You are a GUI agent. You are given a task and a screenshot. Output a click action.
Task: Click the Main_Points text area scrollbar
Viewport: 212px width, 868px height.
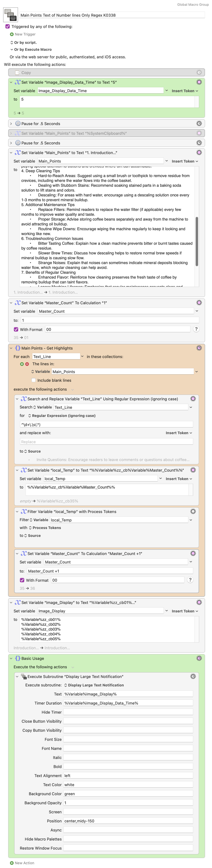(x=196, y=242)
